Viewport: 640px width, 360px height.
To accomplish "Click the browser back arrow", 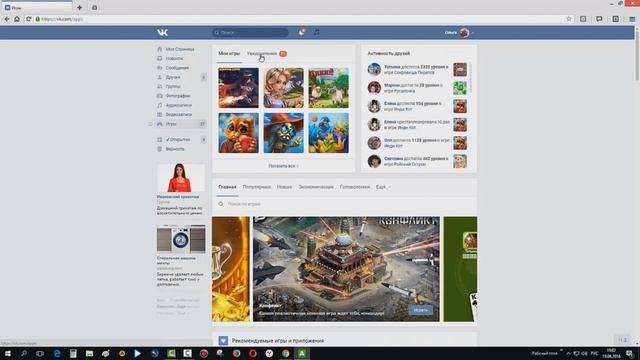I will 7,19.
